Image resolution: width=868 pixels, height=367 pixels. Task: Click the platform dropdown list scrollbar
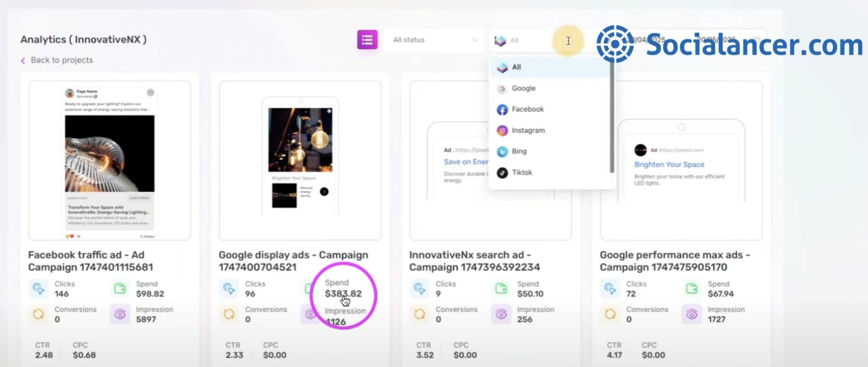[612, 116]
